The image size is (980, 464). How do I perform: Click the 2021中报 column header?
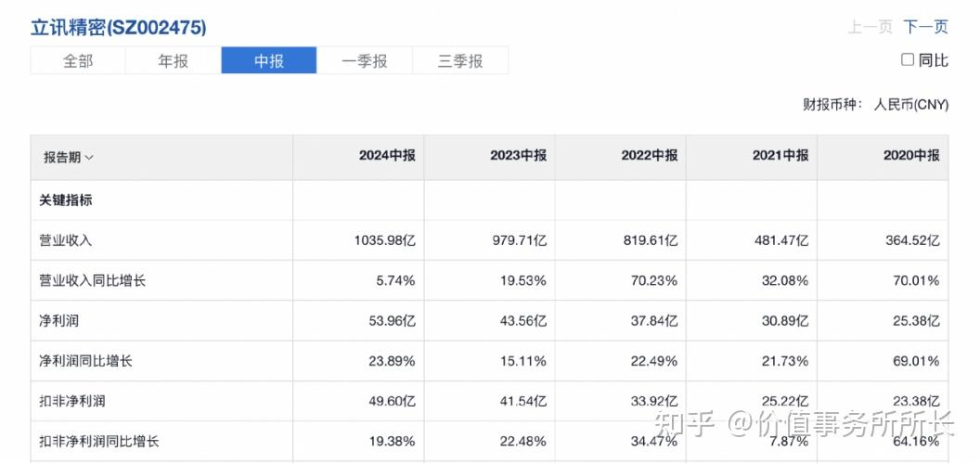(x=780, y=156)
